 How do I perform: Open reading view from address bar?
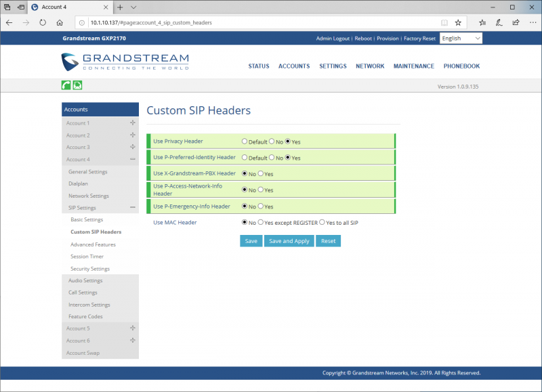click(444, 23)
